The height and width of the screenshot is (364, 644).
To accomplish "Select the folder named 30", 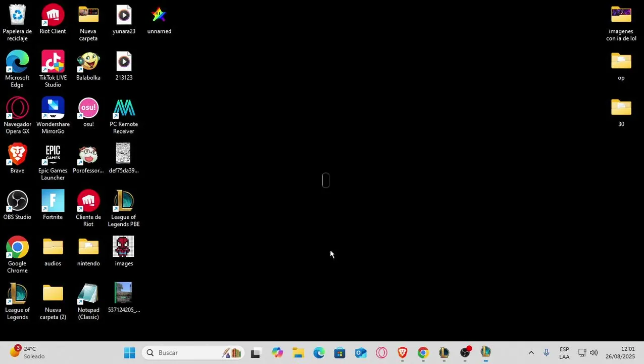I will coord(621,112).
